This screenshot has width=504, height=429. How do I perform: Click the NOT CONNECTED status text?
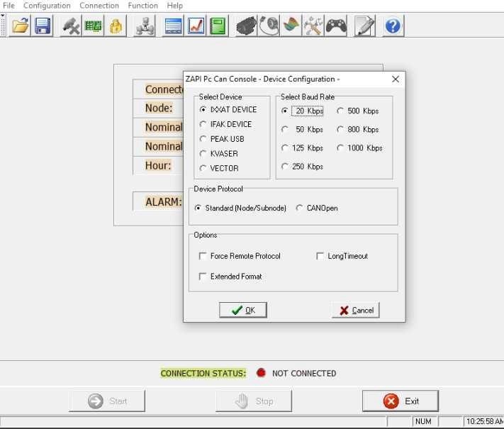coord(304,374)
